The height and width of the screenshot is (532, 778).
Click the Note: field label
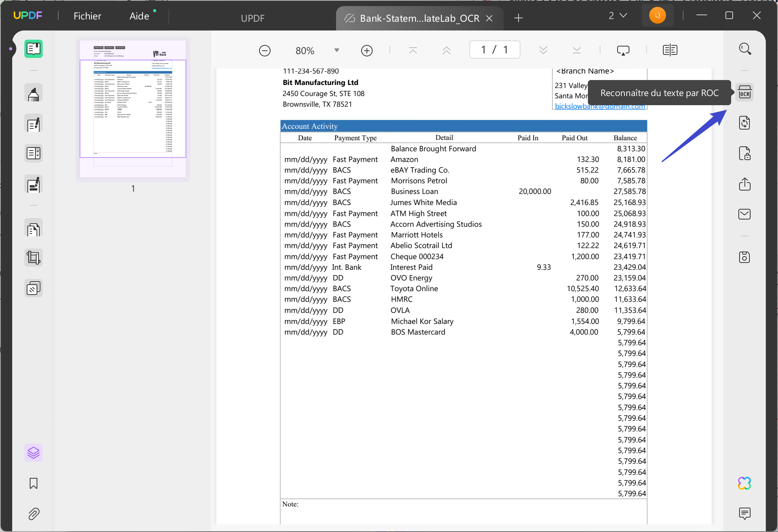click(x=290, y=504)
